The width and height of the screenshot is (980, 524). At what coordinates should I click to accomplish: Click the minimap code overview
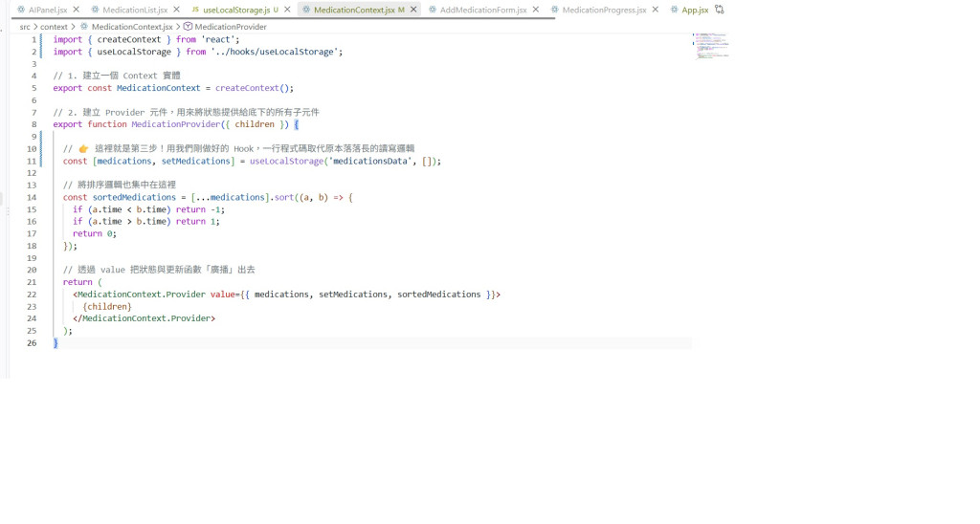click(x=711, y=46)
